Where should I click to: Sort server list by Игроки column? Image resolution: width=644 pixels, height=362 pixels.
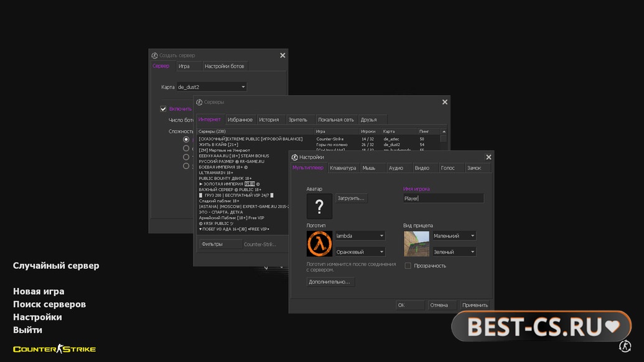[370, 131]
